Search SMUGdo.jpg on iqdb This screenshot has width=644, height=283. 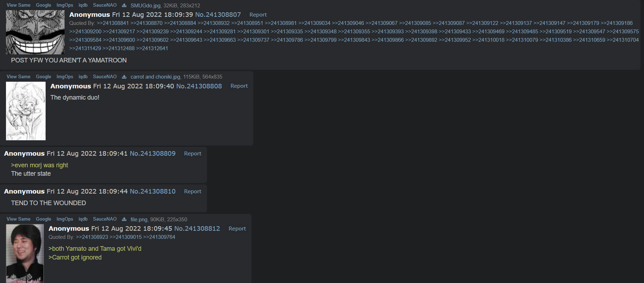point(83,5)
